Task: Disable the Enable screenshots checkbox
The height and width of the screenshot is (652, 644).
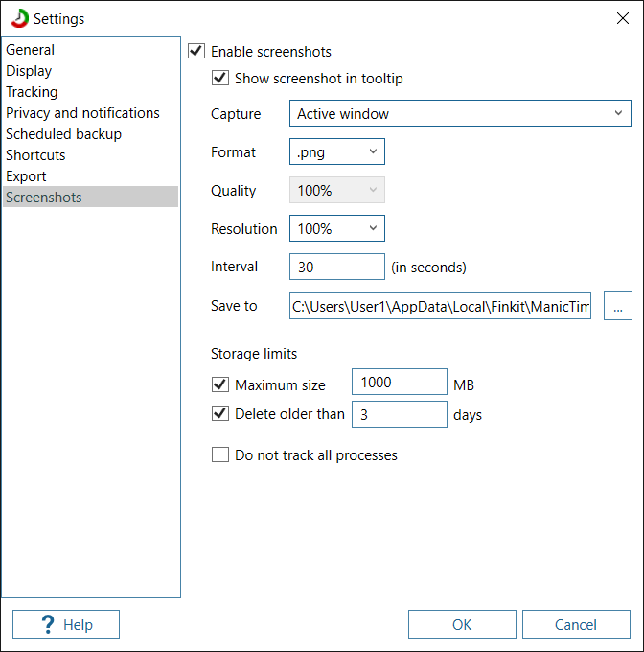Action: pyautogui.click(x=196, y=52)
